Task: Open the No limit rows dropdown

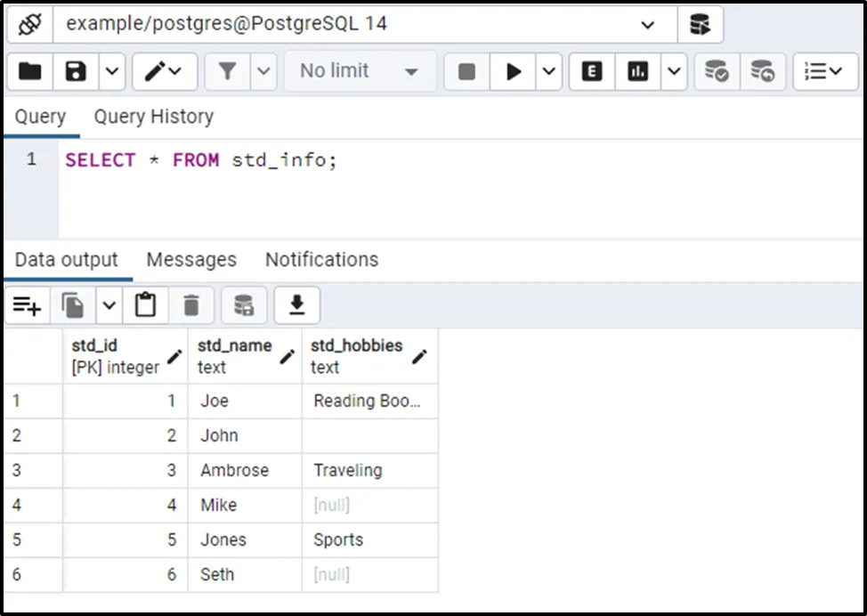Action: pyautogui.click(x=360, y=71)
